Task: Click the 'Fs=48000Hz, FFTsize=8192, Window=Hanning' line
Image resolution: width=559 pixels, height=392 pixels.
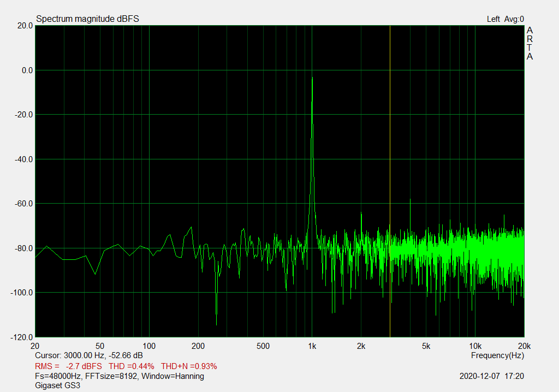Action: tap(120, 376)
